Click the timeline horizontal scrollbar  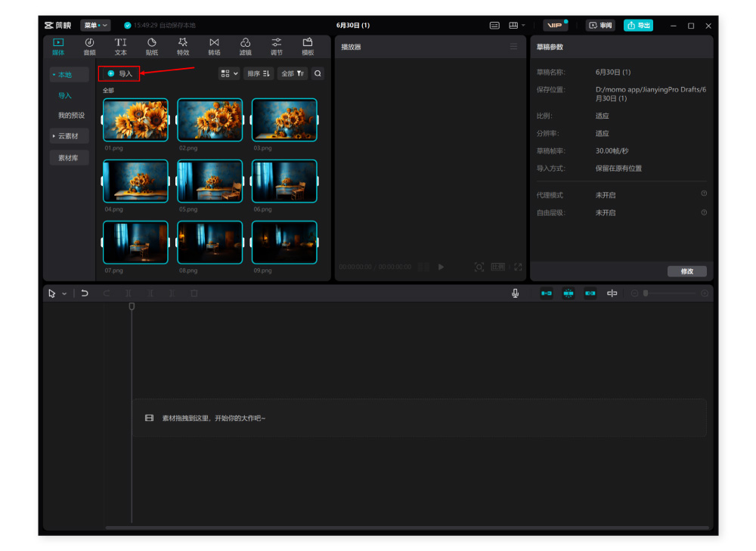pyautogui.click(x=408, y=528)
